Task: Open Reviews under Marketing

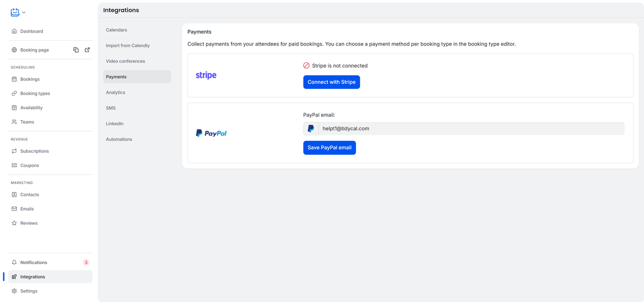Action: click(50, 223)
